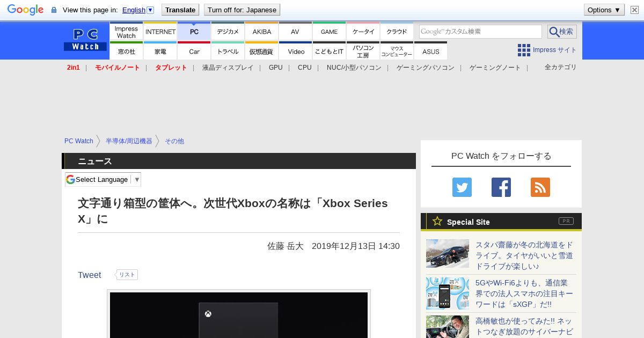The image size is (644, 338).
Task: Click the Translate button
Action: (x=180, y=10)
